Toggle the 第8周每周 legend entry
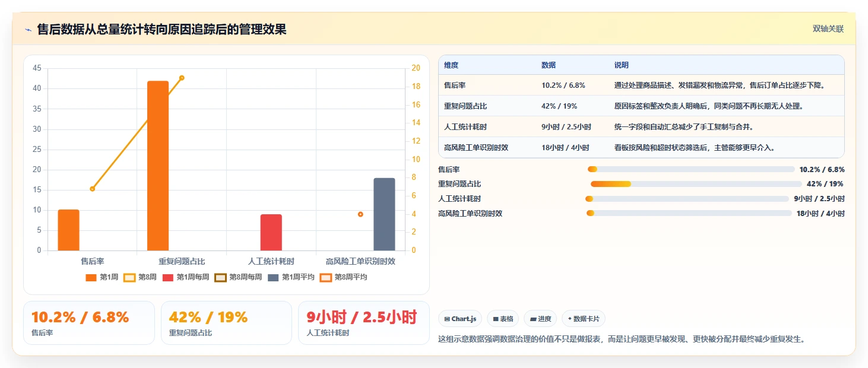Image resolution: width=868 pixels, height=368 pixels. pyautogui.click(x=238, y=277)
